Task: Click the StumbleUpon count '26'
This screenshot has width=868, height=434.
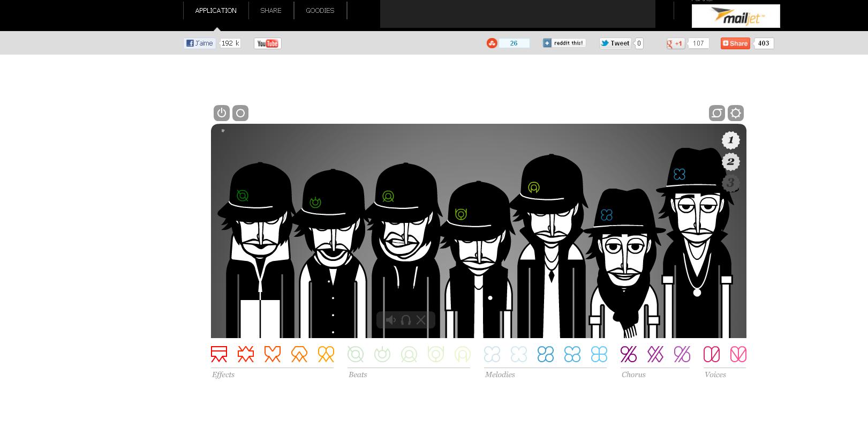Action: pos(514,43)
